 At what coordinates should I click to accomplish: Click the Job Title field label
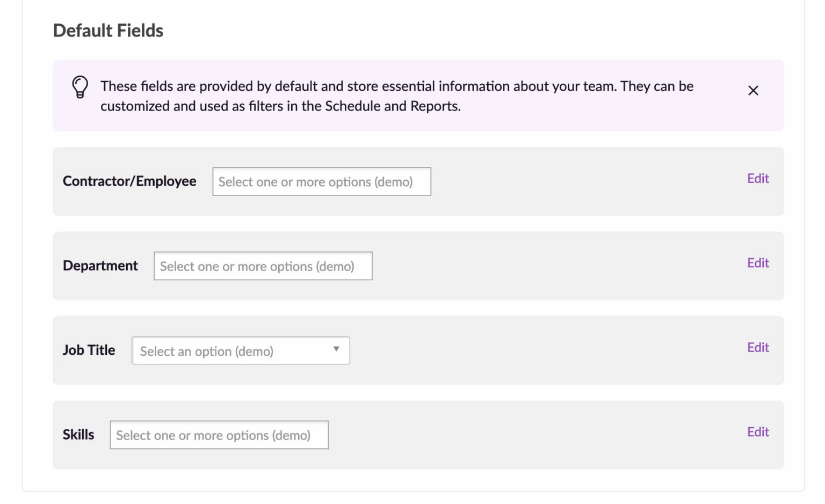tap(89, 350)
